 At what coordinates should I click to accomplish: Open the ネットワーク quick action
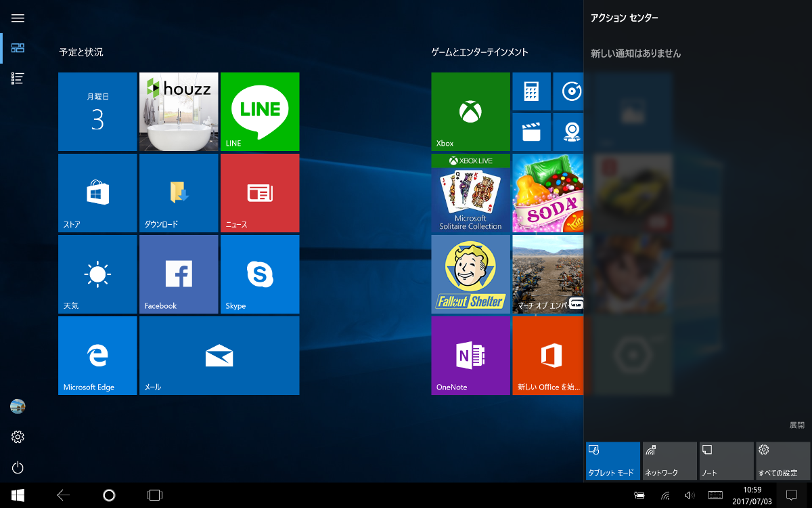669,461
